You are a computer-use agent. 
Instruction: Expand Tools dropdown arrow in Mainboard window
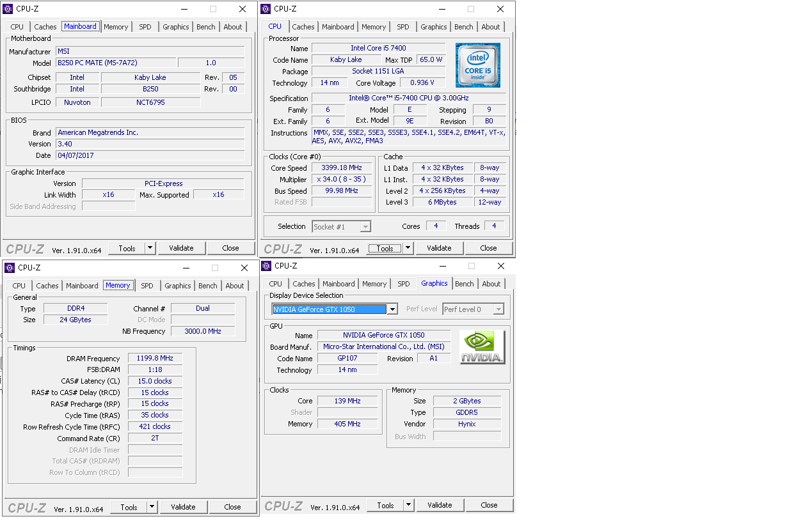(150, 248)
